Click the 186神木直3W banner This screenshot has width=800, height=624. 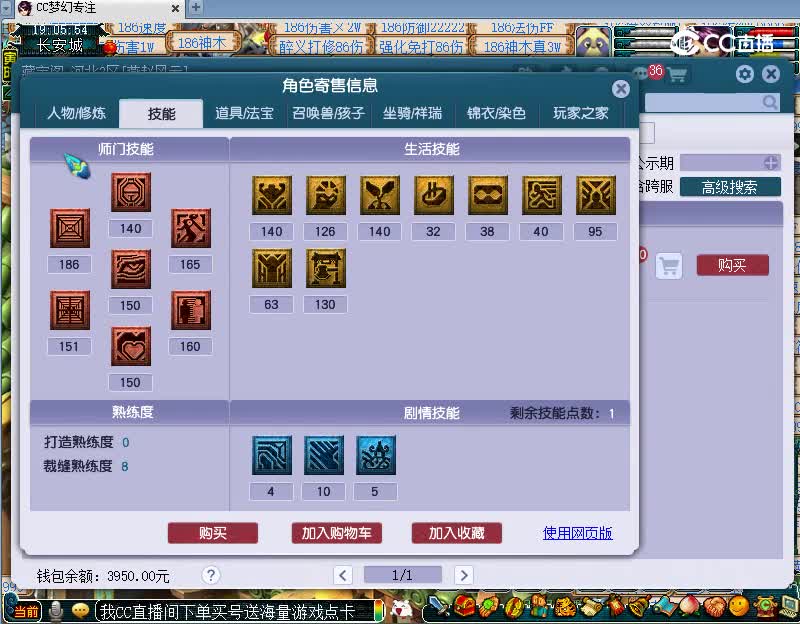click(x=522, y=47)
